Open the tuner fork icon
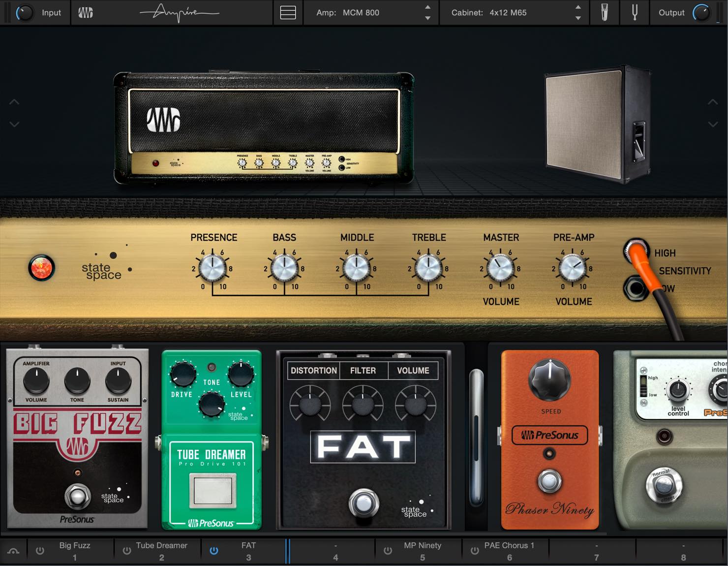 pos(635,12)
